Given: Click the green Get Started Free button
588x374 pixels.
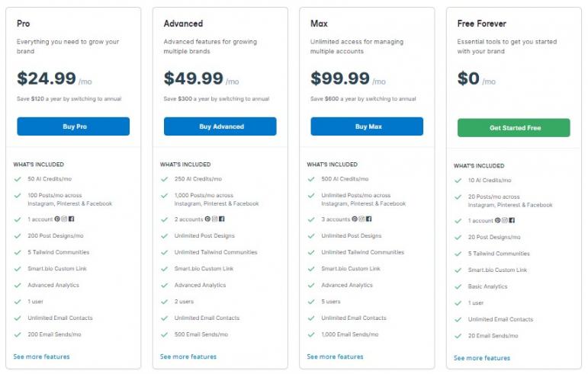Looking at the screenshot, I should (513, 128).
